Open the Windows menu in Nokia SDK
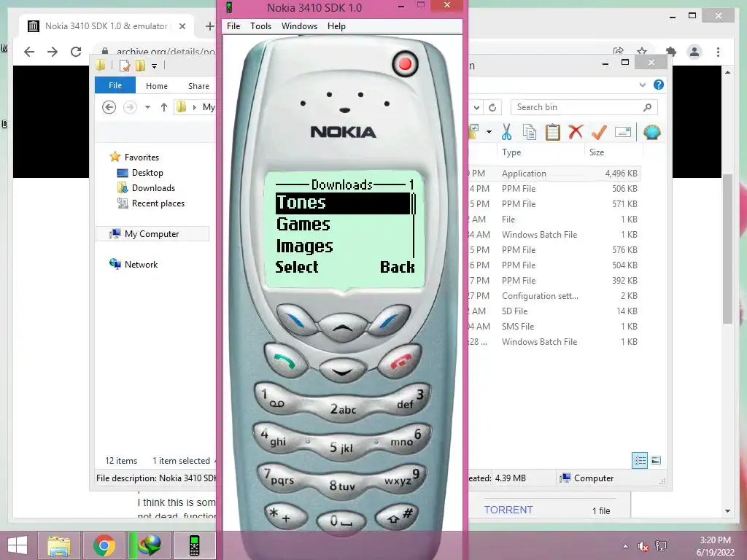Viewport: 747px width, 560px height. [299, 26]
